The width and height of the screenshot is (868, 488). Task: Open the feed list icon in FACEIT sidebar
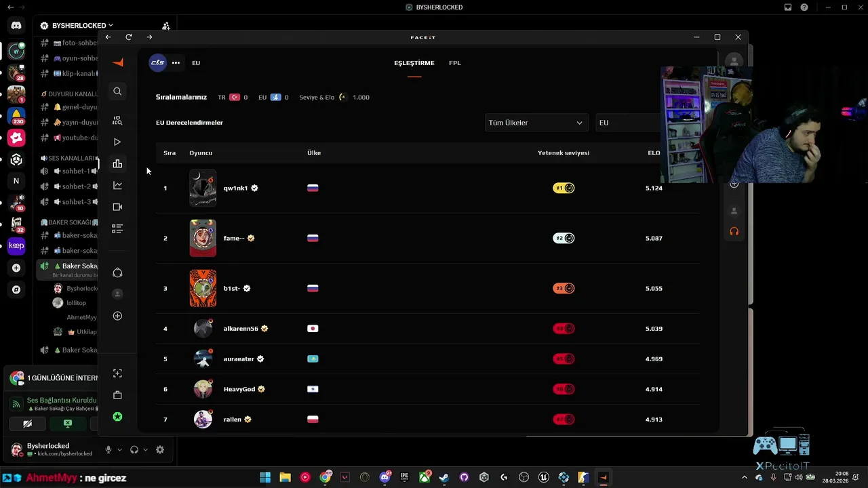coord(117,229)
